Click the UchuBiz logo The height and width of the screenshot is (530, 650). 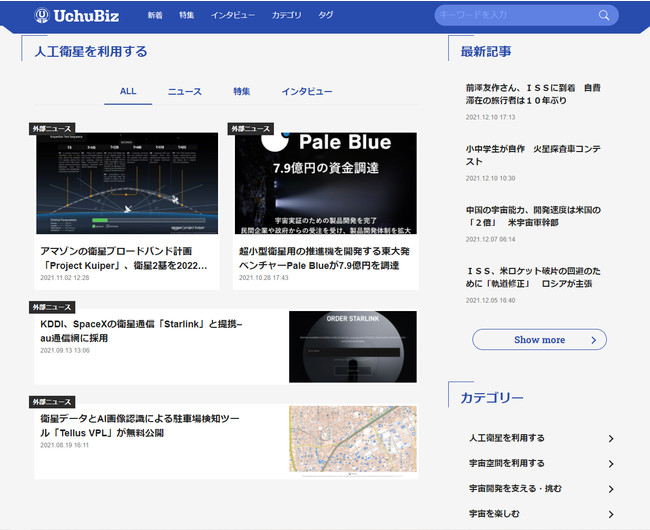[x=77, y=16]
